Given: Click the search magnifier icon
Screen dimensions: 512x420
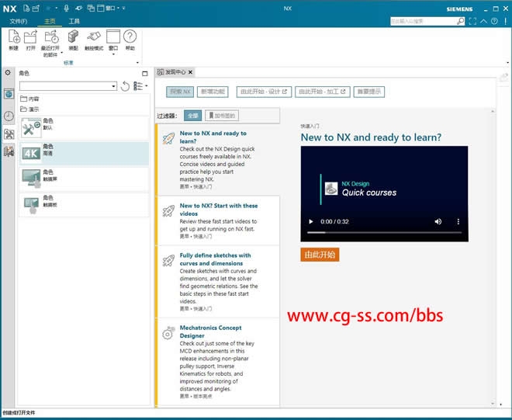Looking at the screenshot, I should 460,21.
